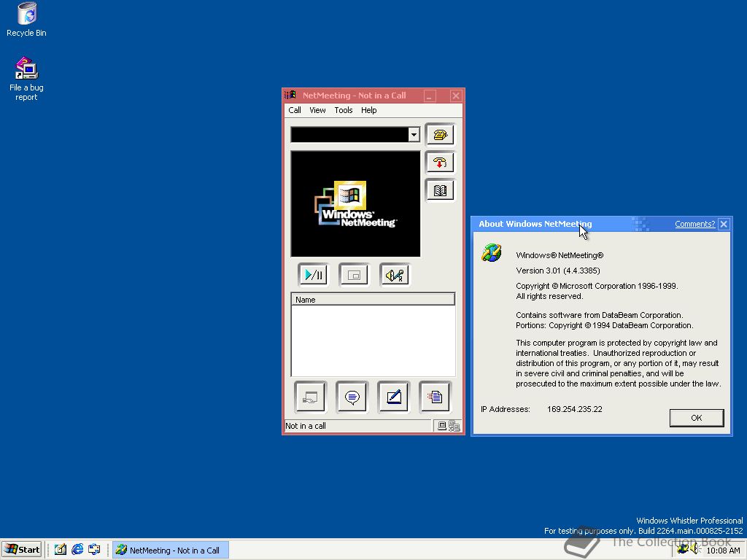Click the Version 3.01 (4.4.3385) text

[x=558, y=271]
